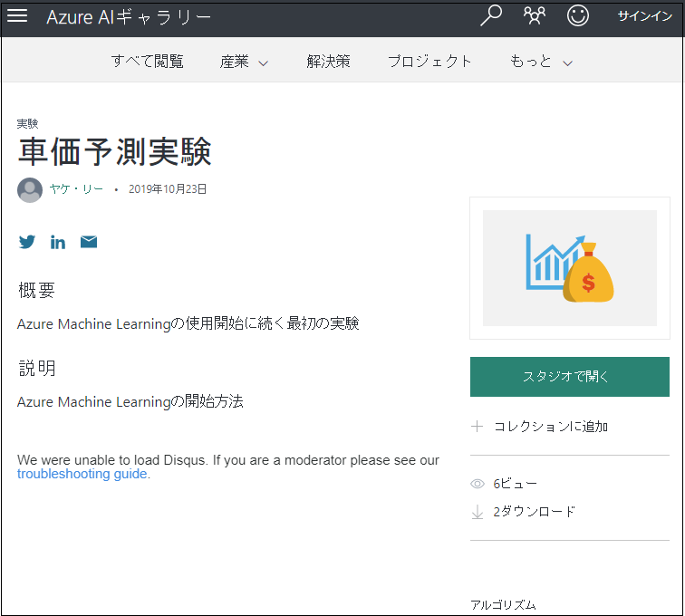Click text Azure Machine Learningの開始方法
The height and width of the screenshot is (616, 685).
coord(130,401)
